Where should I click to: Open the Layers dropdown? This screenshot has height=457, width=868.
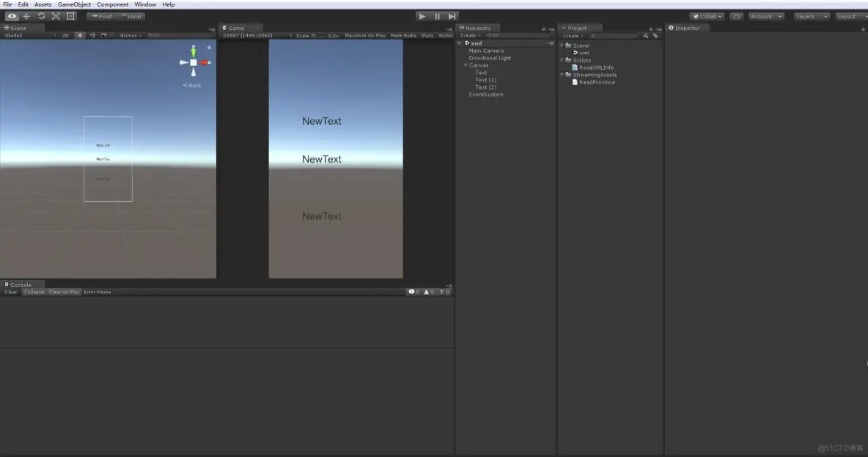pyautogui.click(x=812, y=17)
